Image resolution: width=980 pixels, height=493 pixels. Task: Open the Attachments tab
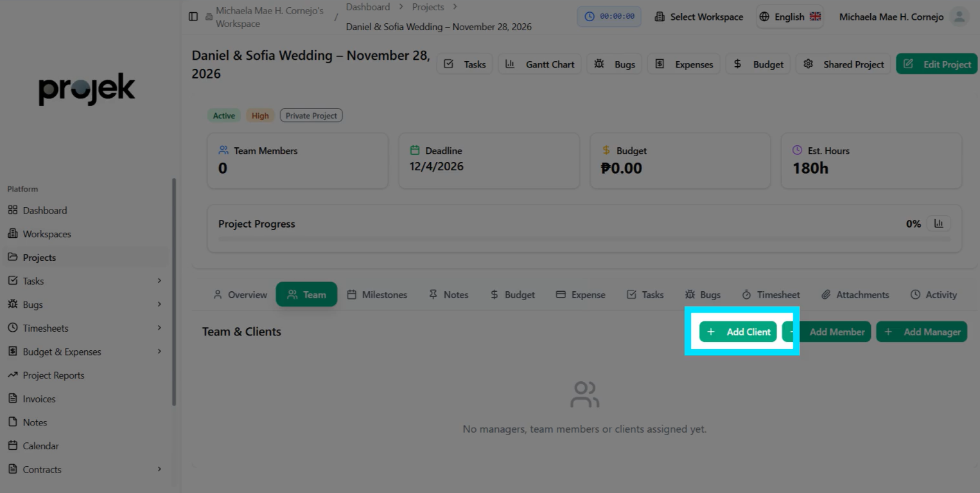pyautogui.click(x=855, y=294)
